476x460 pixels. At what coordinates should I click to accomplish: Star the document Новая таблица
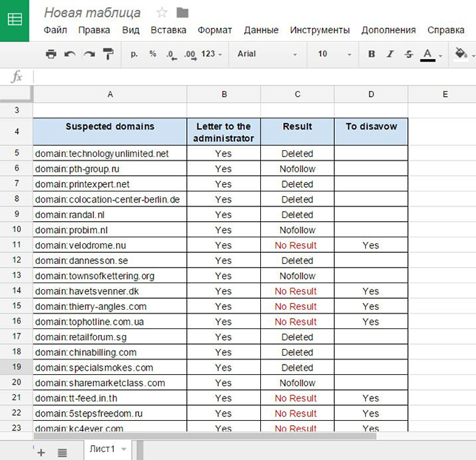(x=161, y=13)
